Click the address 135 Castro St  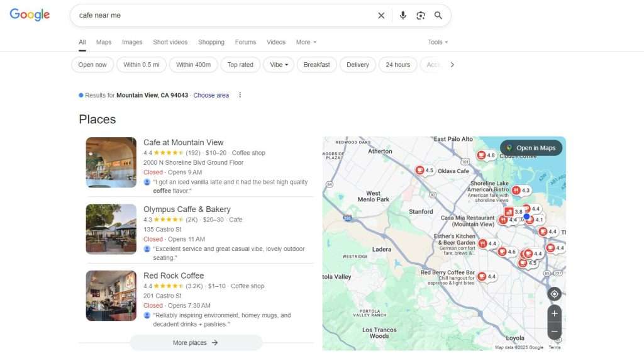click(x=162, y=229)
